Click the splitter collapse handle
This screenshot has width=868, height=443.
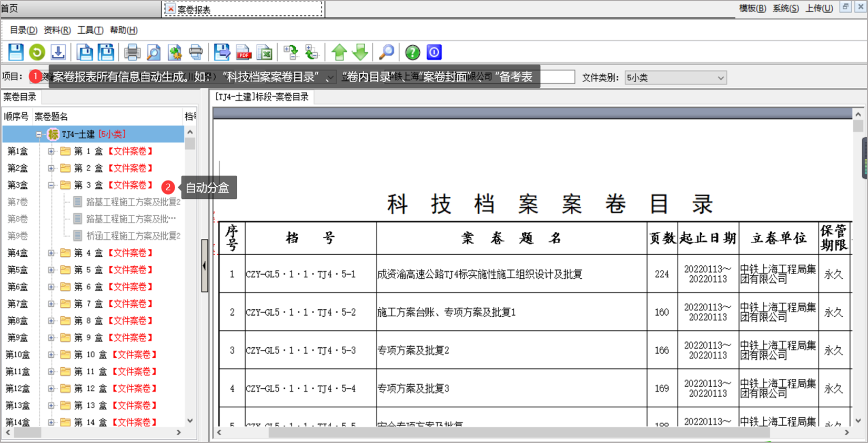205,266
